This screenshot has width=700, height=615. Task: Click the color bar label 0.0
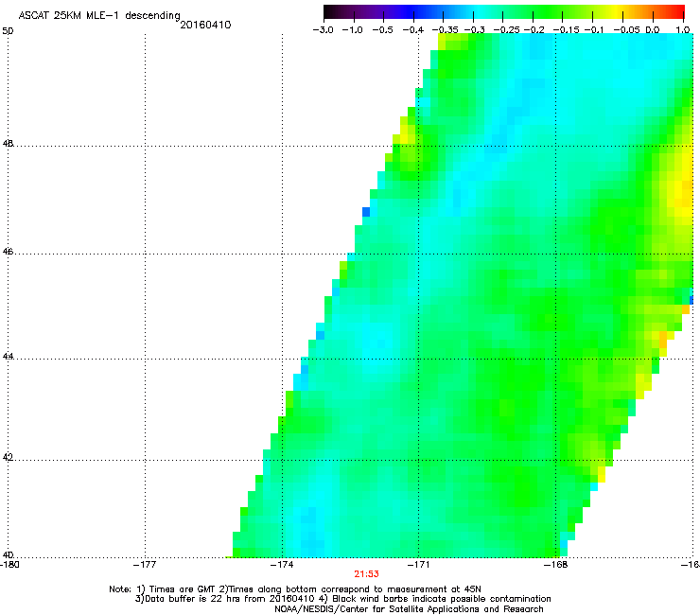click(x=653, y=30)
